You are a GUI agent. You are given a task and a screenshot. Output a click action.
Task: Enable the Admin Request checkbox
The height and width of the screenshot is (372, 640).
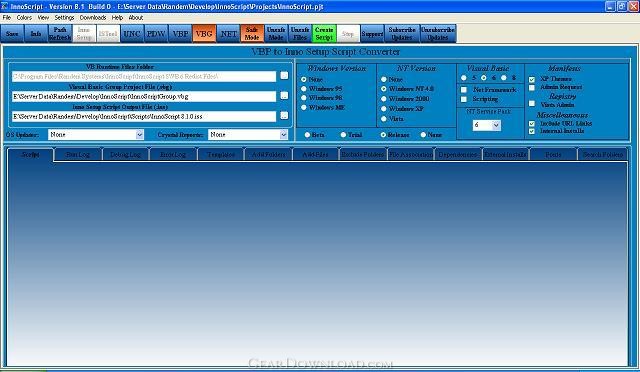(x=532, y=87)
